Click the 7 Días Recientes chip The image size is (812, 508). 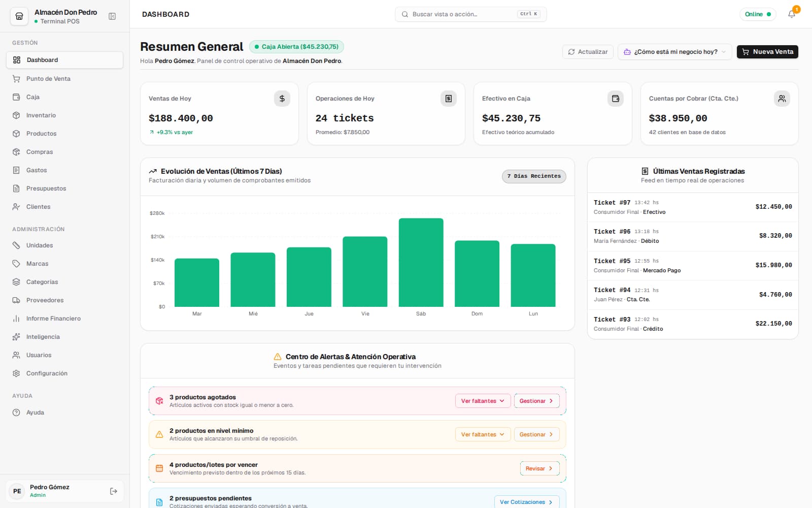534,176
